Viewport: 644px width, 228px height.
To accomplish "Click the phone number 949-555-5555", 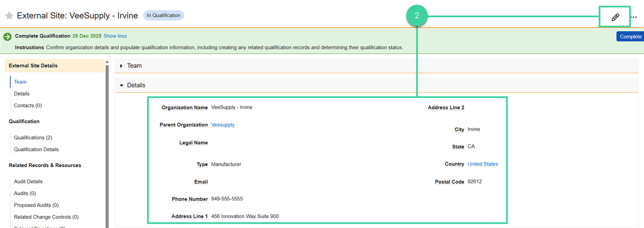I will [227, 199].
